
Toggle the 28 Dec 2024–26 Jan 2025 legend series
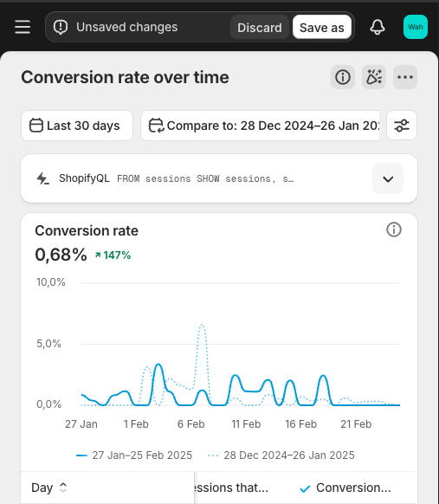[x=281, y=456]
